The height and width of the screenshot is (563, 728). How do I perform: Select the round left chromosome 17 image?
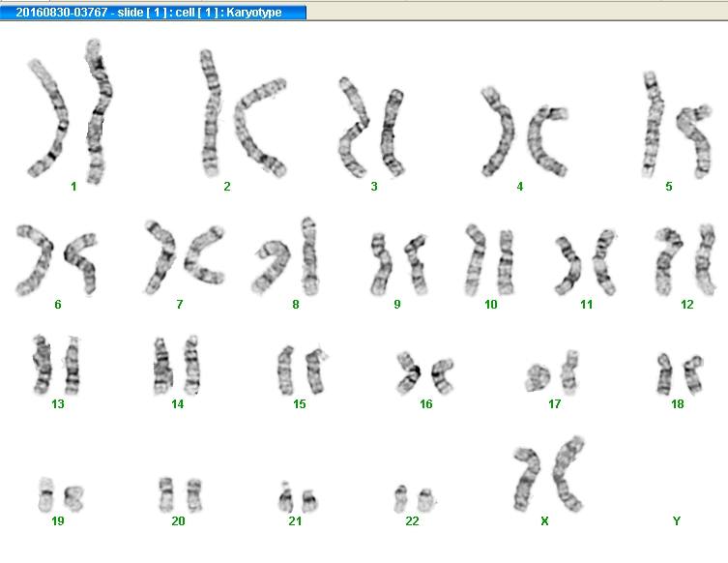click(x=538, y=378)
